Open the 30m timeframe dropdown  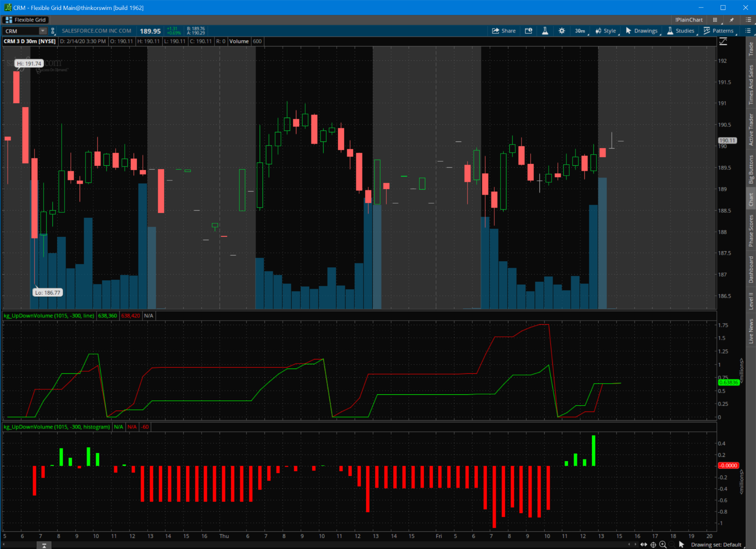(x=581, y=31)
